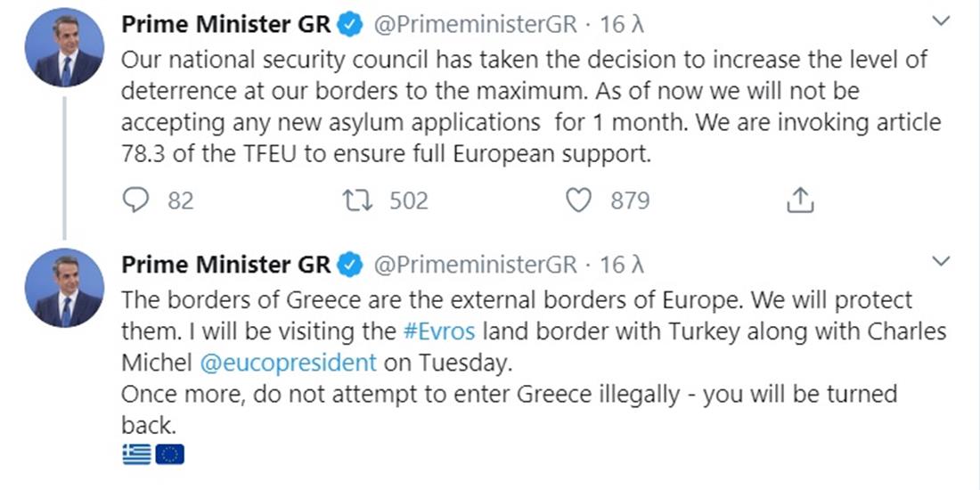The height and width of the screenshot is (490, 980).
Task: Click the Greek flag emoji
Action: click(136, 455)
